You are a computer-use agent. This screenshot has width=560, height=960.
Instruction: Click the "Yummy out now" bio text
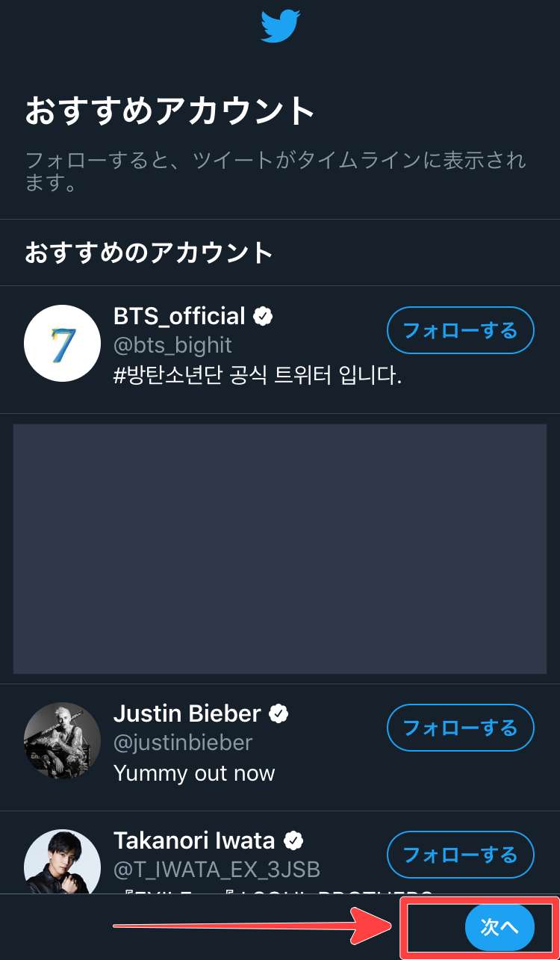tap(194, 773)
